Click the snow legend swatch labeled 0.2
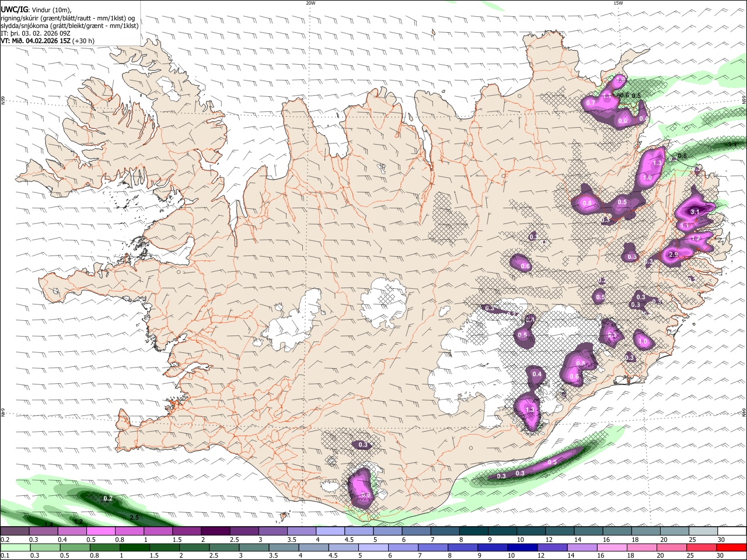The width and height of the screenshot is (747, 560). (15, 531)
